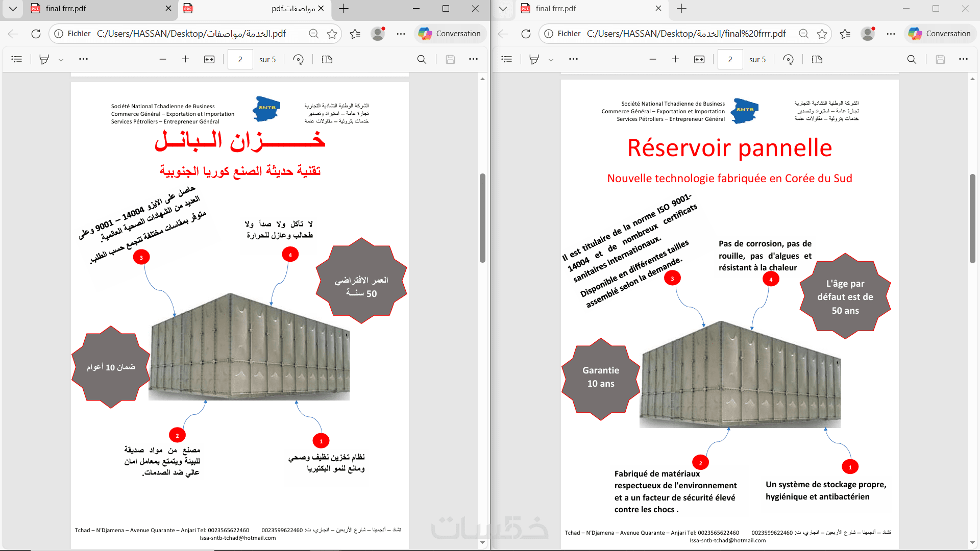Expand draw tool options dropdown in left viewer
The width and height of the screenshot is (980, 551).
coord(61,60)
